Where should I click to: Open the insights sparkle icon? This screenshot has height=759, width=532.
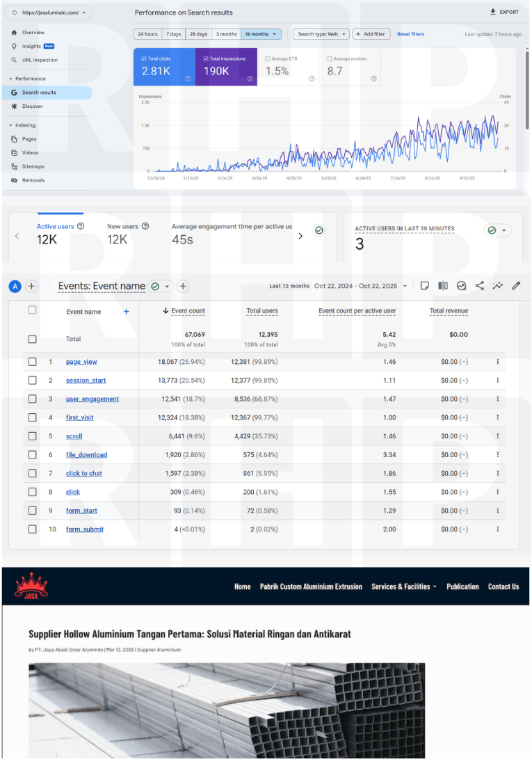498,286
